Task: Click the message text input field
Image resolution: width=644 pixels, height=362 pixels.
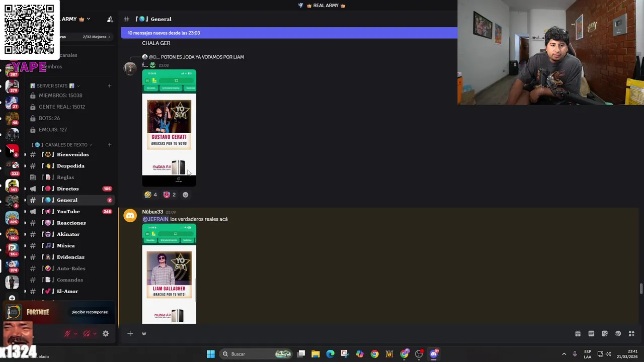Action: coord(352,333)
